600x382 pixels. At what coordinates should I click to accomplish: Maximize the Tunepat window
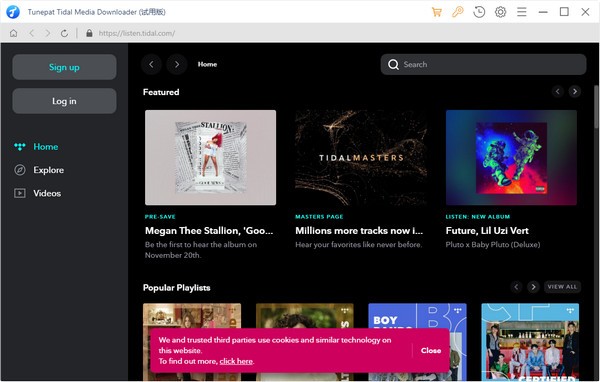pyautogui.click(x=564, y=12)
